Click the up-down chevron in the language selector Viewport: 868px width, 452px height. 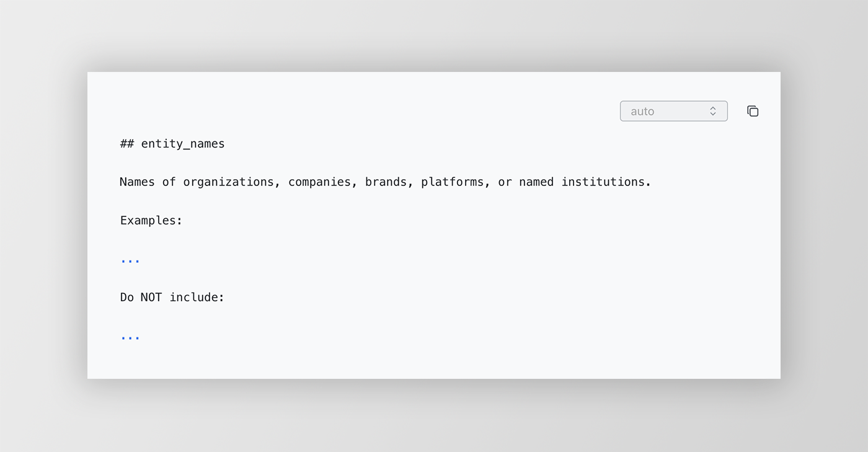click(x=713, y=111)
